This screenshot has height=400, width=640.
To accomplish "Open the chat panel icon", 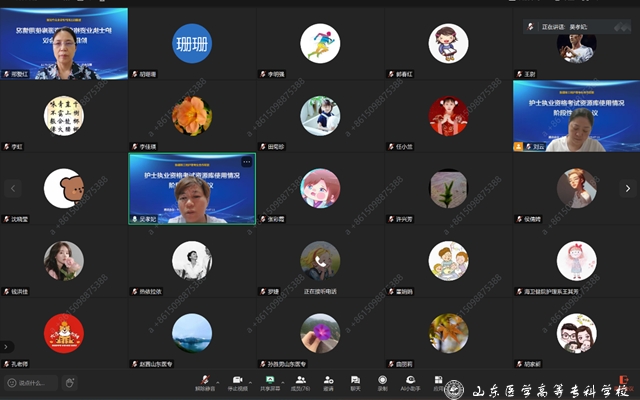I will click(356, 383).
